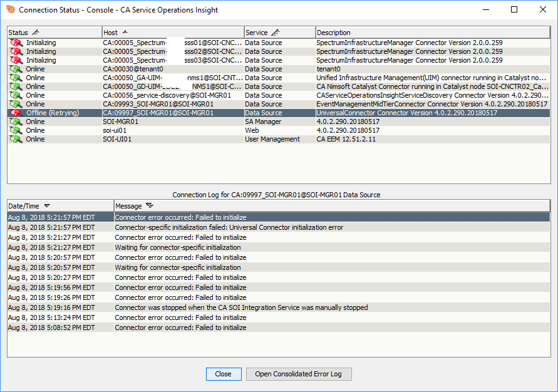Maximize the Connection Status window
This screenshot has width=558, height=392.
click(x=514, y=9)
